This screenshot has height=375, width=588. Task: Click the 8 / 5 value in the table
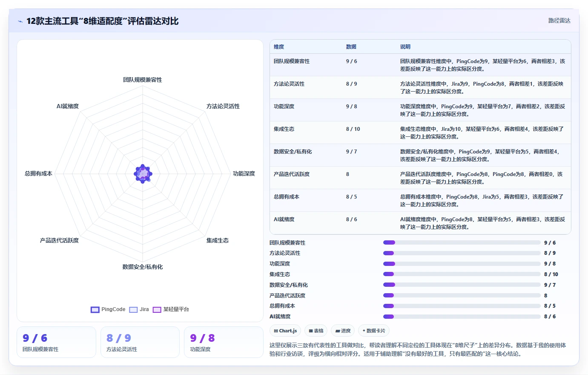[x=352, y=197]
